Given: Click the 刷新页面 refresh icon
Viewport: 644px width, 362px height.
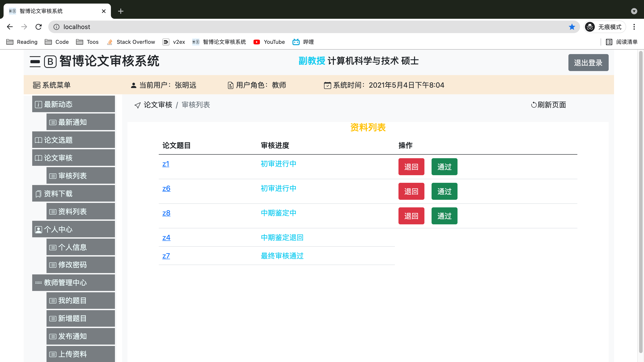Looking at the screenshot, I should 534,105.
